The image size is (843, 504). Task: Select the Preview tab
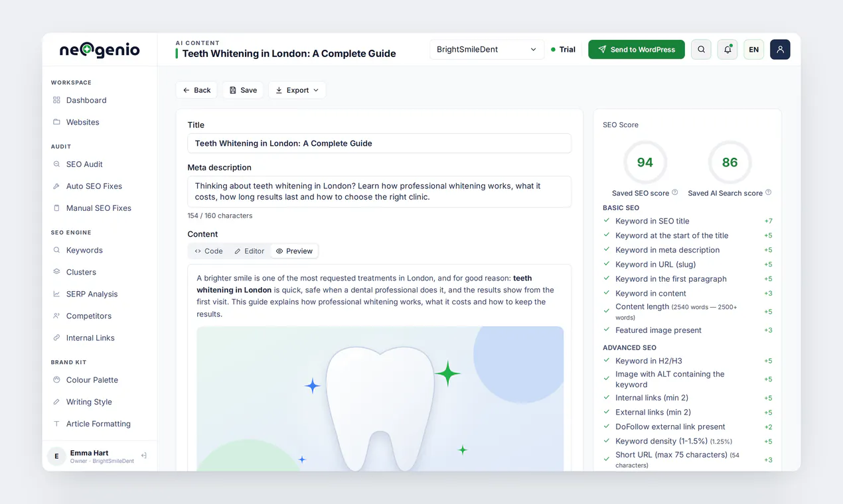294,251
